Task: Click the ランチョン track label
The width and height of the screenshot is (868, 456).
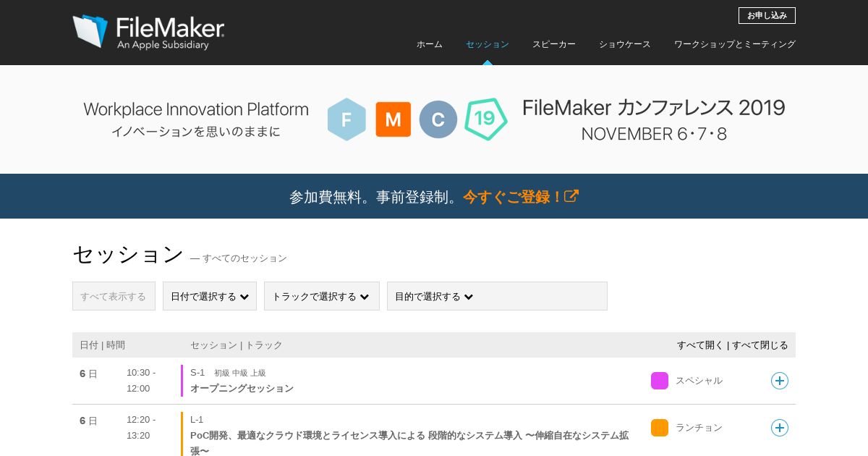Action: (x=699, y=428)
